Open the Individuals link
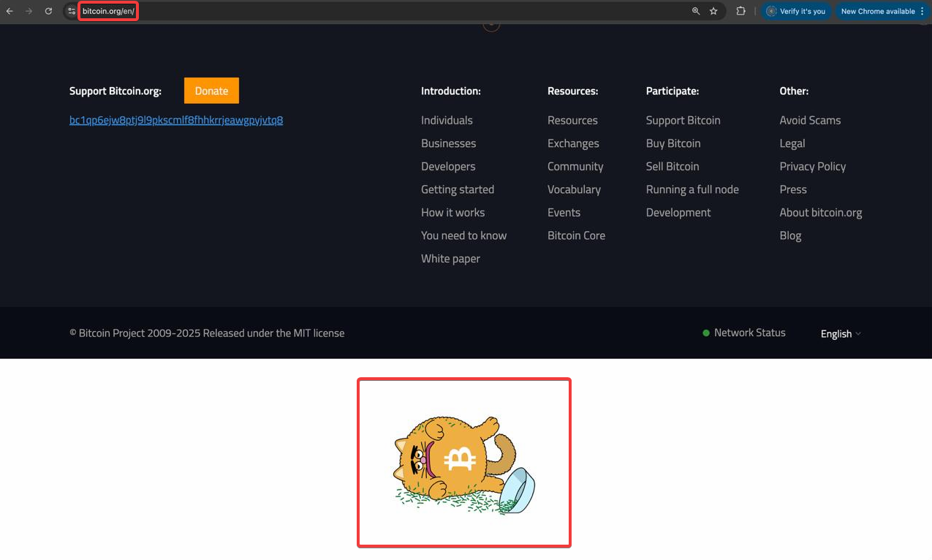This screenshot has width=932, height=560. pos(447,120)
